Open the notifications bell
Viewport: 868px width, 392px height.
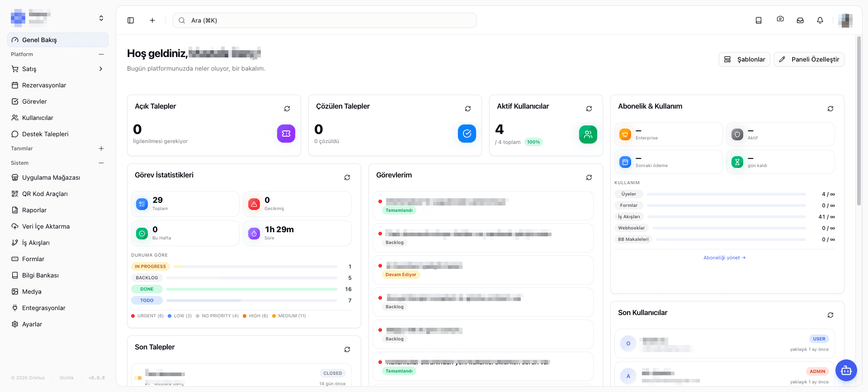820,20
